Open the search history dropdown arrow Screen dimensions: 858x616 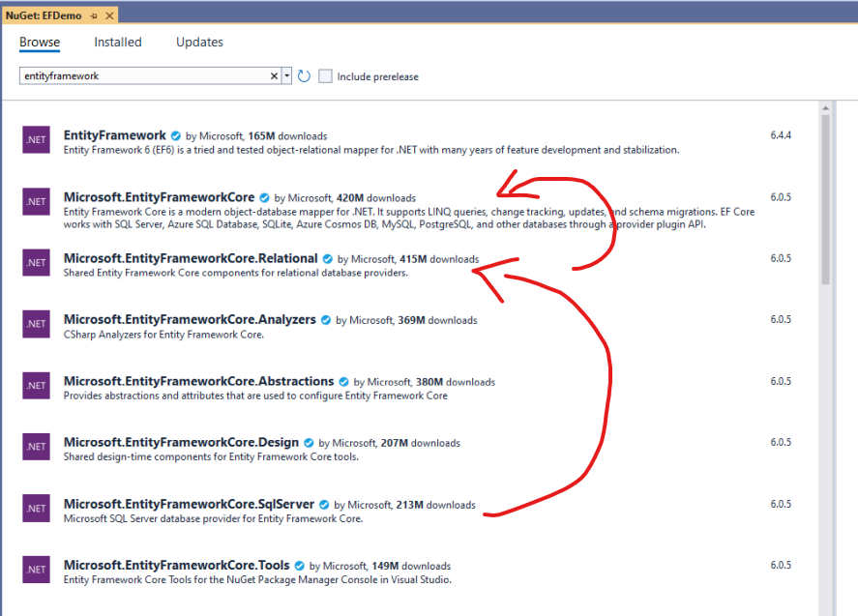pos(286,76)
